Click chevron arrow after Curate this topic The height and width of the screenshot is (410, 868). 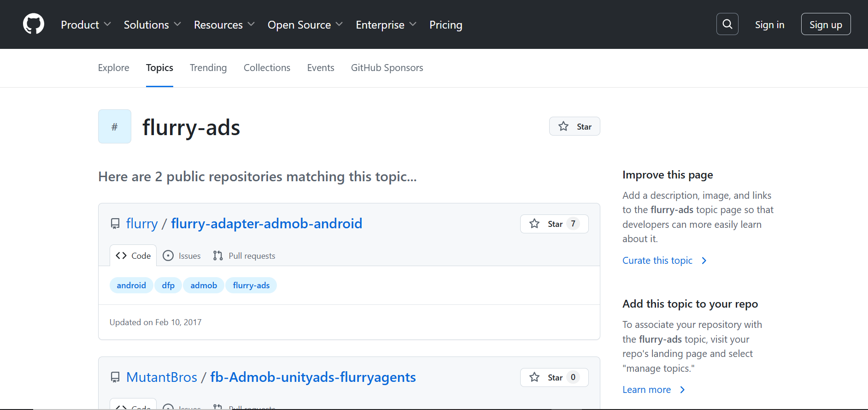pyautogui.click(x=704, y=261)
